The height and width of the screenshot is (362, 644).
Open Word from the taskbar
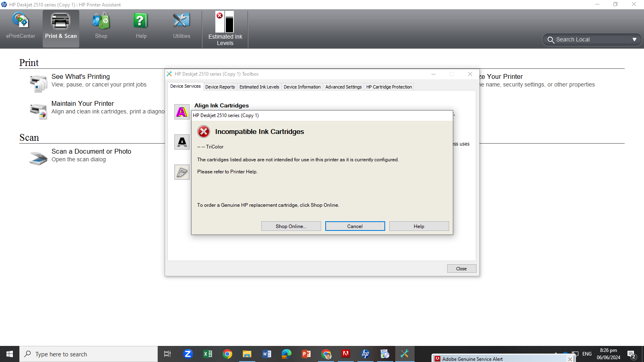[x=266, y=354]
